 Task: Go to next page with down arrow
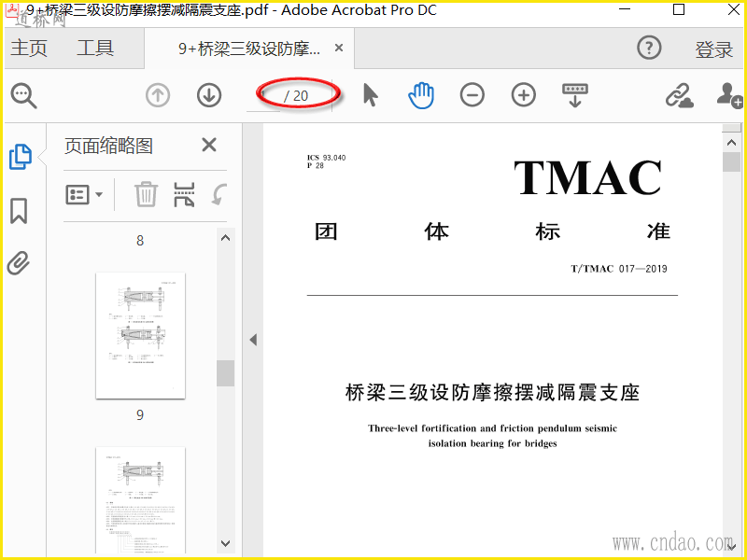(209, 95)
